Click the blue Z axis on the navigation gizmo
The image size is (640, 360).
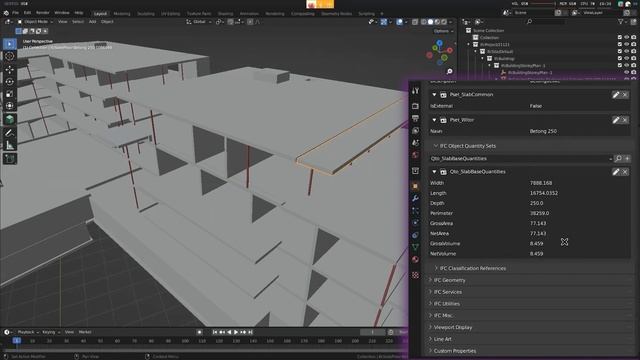[x=439, y=42]
